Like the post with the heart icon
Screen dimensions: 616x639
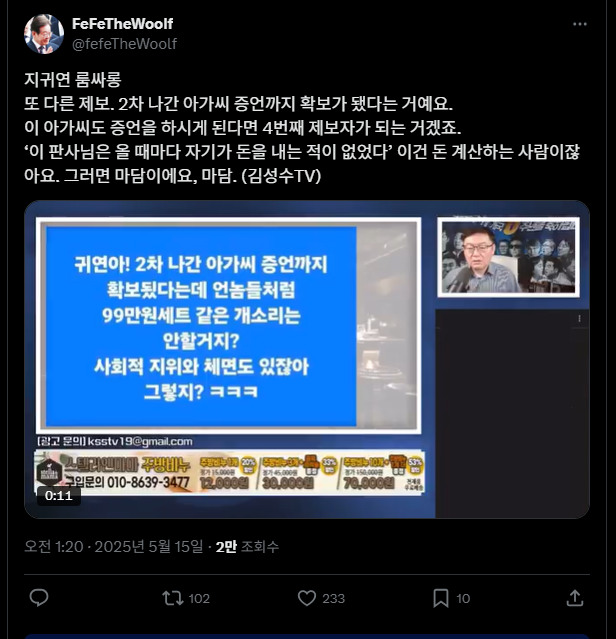click(307, 598)
